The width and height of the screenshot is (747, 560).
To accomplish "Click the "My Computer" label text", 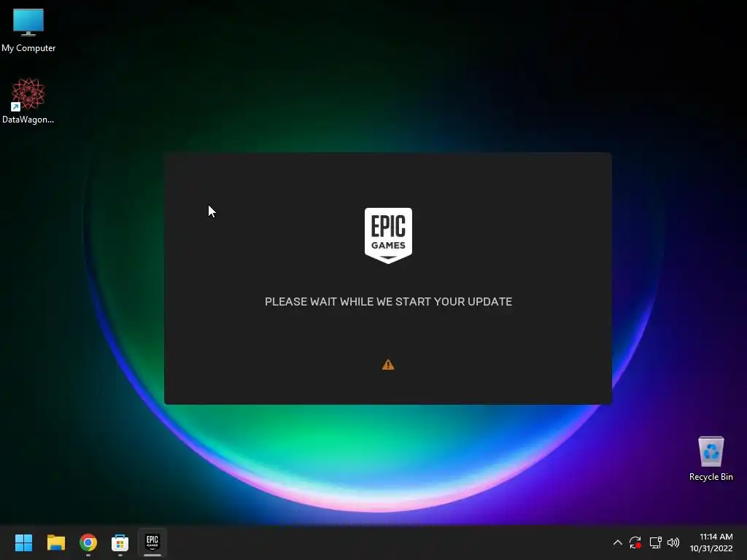I will tap(28, 48).
